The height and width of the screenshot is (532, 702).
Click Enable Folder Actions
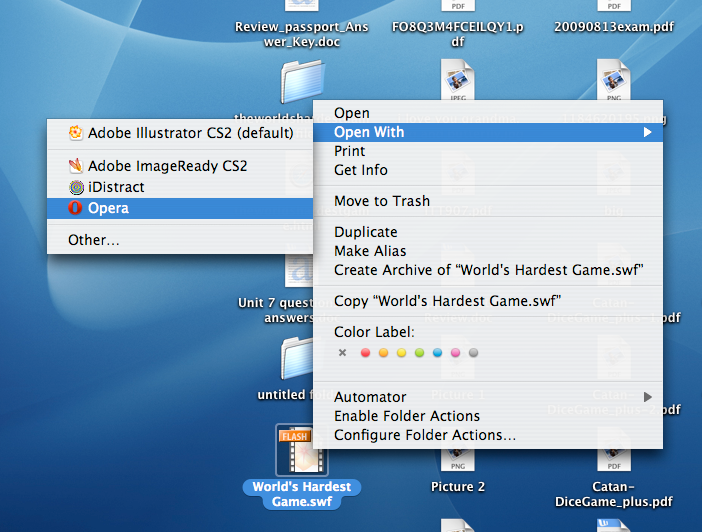(488, 416)
